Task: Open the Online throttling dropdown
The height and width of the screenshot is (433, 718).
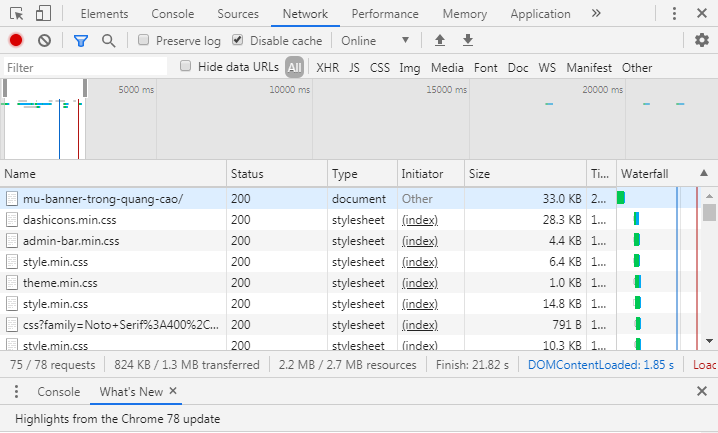Action: pyautogui.click(x=375, y=41)
